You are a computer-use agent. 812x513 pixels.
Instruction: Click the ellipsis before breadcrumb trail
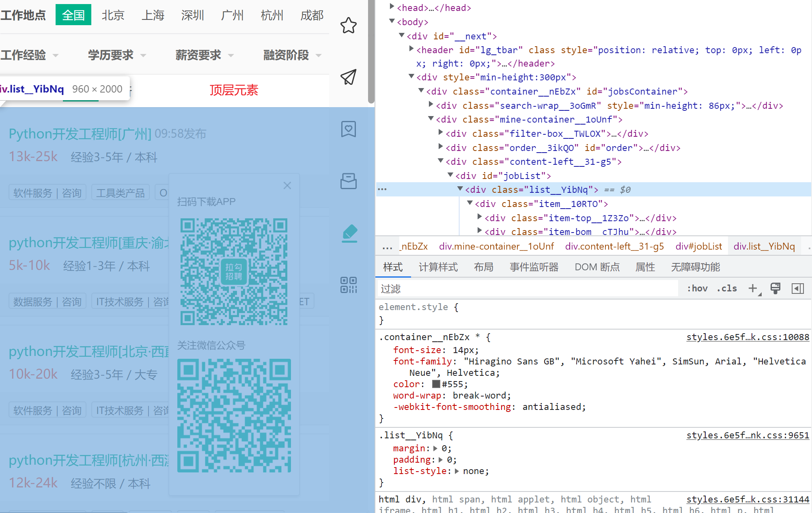[387, 247]
